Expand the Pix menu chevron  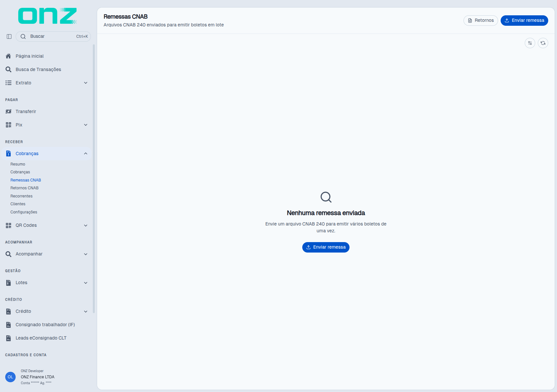86,125
